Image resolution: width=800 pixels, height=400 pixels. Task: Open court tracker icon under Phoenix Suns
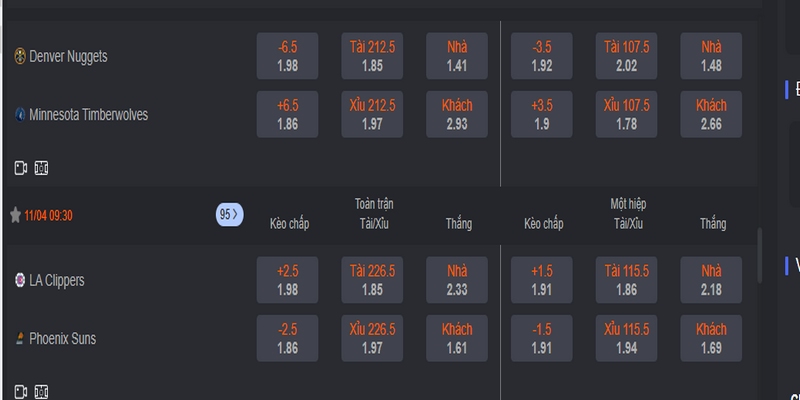click(41, 392)
